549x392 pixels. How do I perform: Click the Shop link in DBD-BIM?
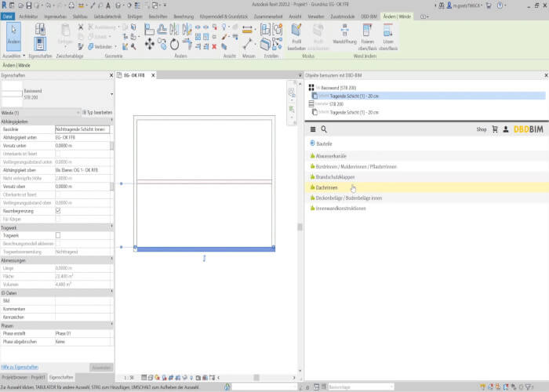(482, 129)
